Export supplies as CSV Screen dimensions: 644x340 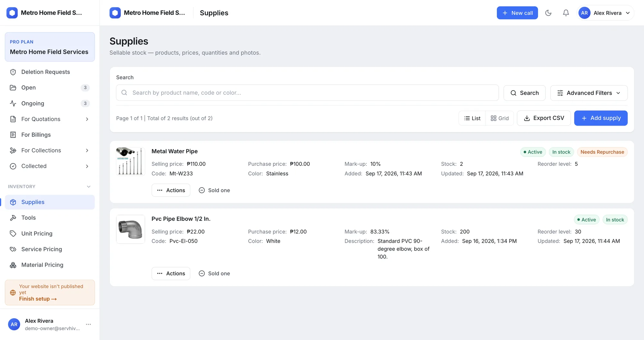[544, 118]
